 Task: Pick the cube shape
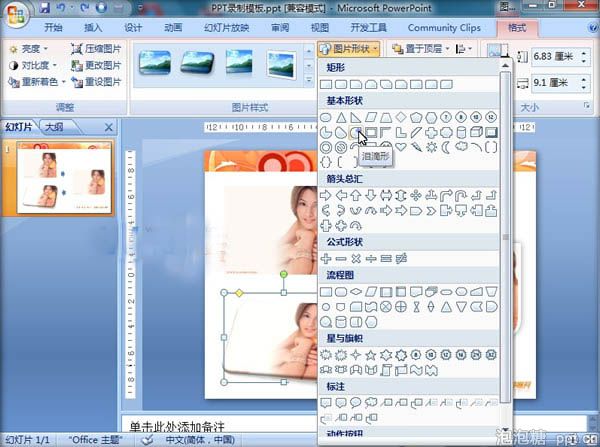click(x=476, y=132)
